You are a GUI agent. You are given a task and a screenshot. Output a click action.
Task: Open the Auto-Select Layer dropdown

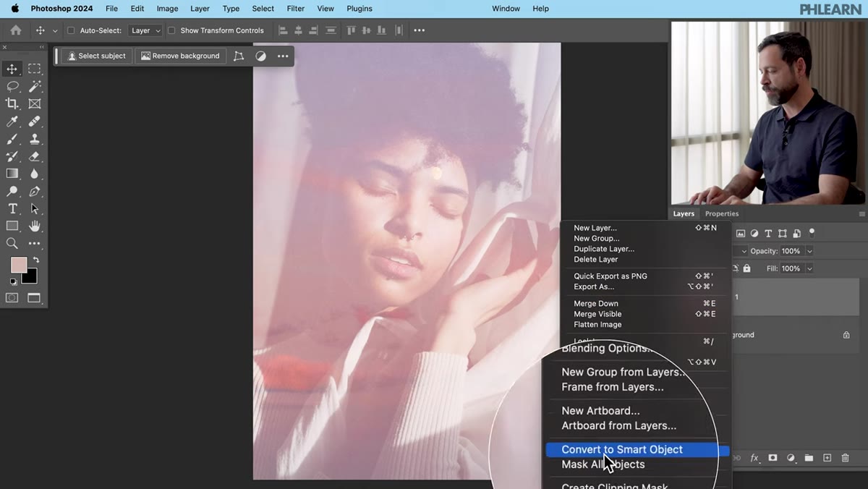(145, 30)
